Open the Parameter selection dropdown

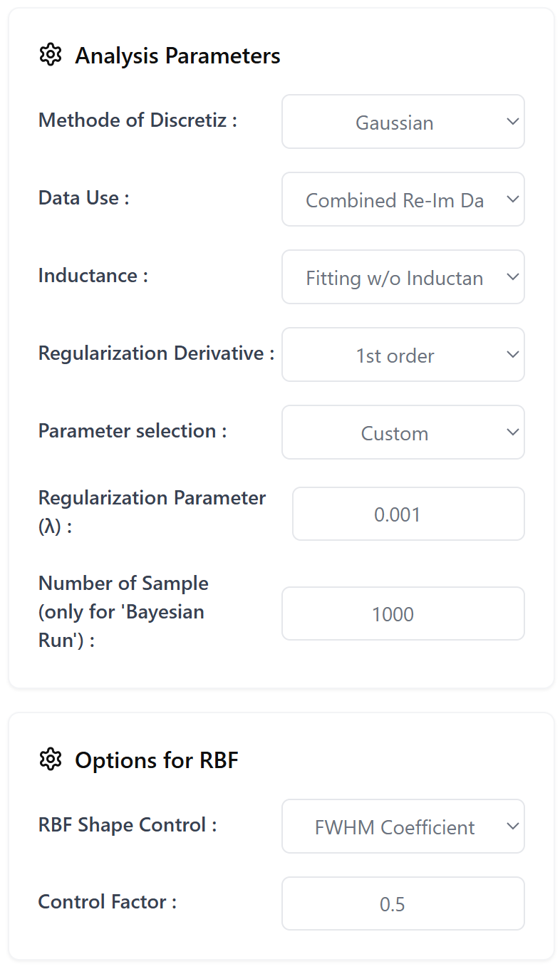pyautogui.click(x=403, y=432)
